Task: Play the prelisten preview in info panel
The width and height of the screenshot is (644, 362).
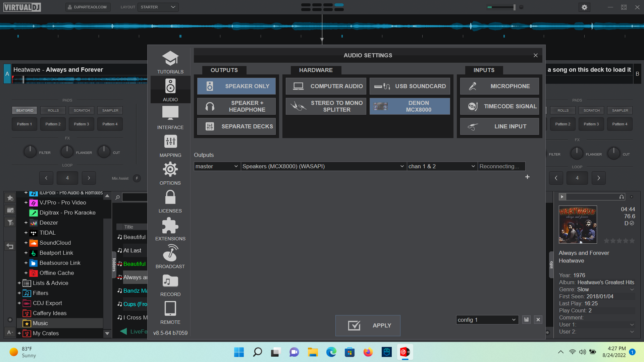Action: click(562, 197)
